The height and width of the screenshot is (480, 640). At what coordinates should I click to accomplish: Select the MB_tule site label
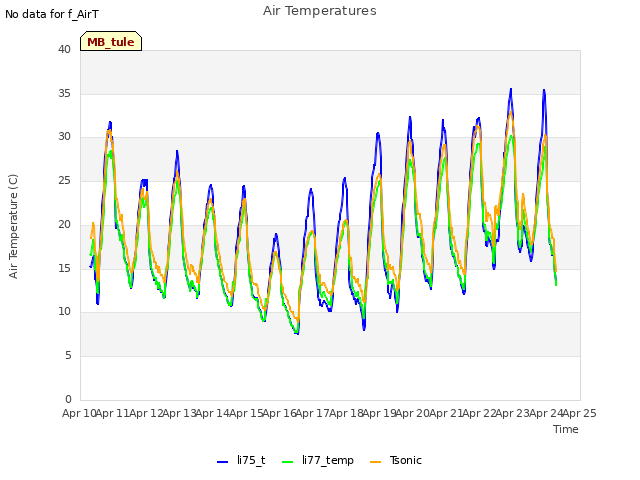[111, 41]
